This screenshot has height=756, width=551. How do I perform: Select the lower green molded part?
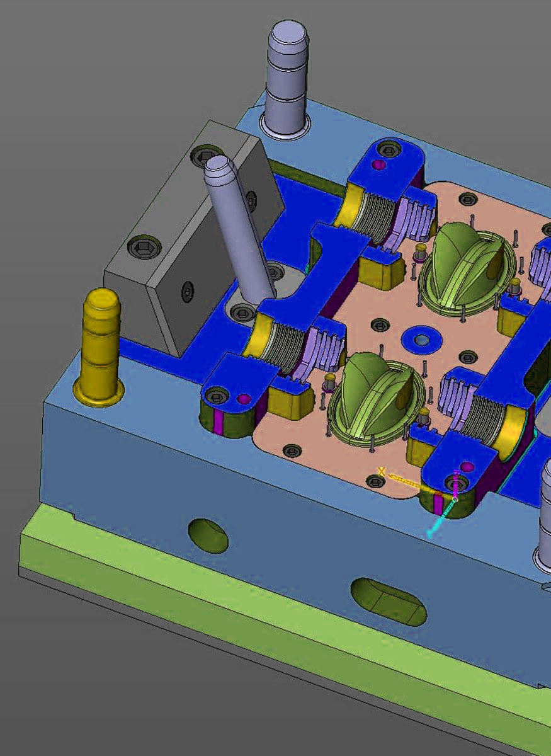pos(373,397)
